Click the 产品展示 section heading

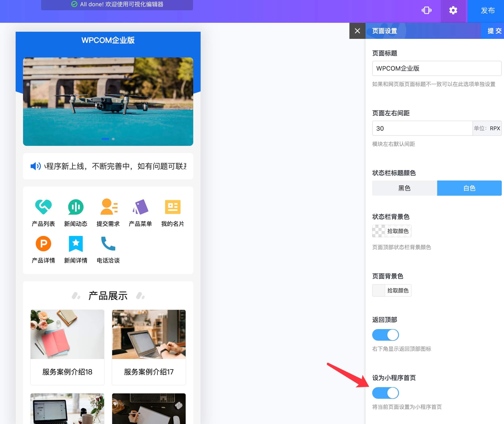(x=108, y=296)
